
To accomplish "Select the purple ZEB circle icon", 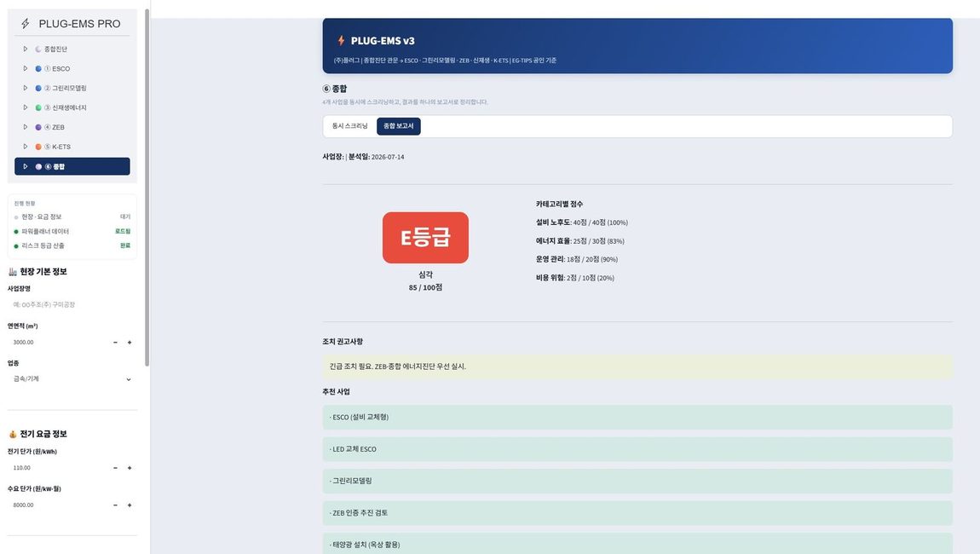I will [38, 127].
